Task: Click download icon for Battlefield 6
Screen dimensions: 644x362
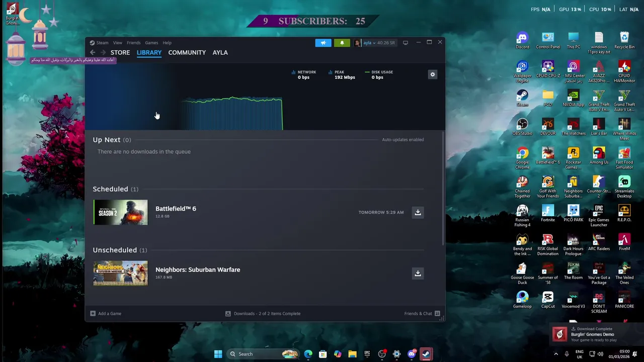Action: point(418,212)
